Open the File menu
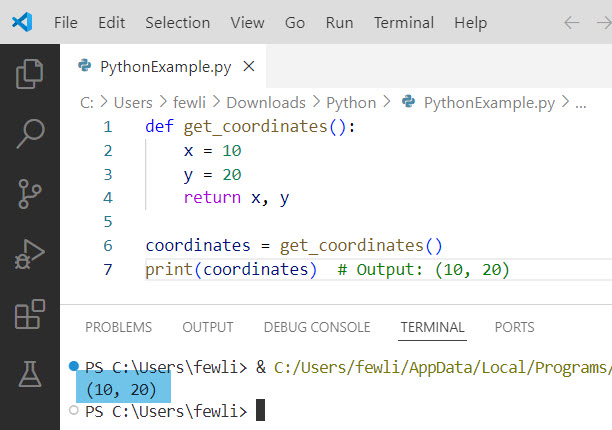612x430 pixels. coord(66,23)
